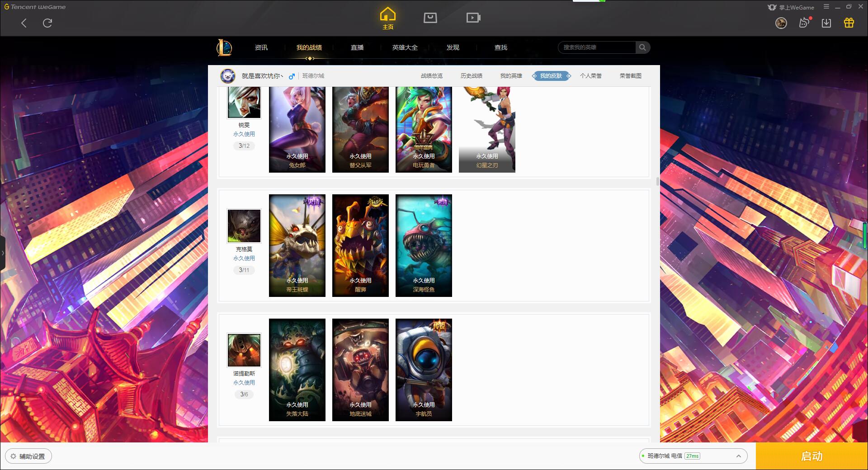Click the 启动 launch button
The width and height of the screenshot is (868, 470).
811,456
